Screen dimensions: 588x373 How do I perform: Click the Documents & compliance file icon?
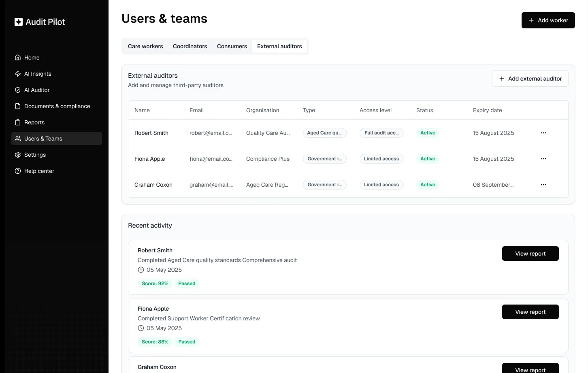point(18,106)
